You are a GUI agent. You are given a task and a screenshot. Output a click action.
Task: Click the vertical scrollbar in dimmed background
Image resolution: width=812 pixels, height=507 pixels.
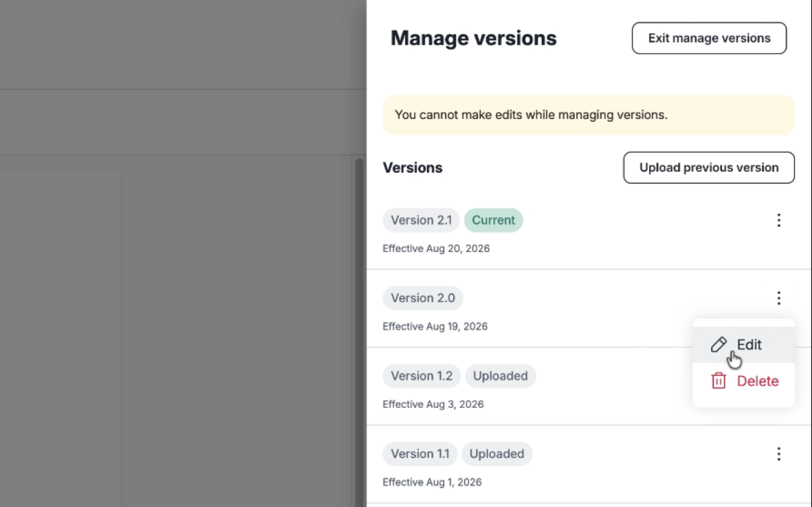pyautogui.click(x=359, y=333)
